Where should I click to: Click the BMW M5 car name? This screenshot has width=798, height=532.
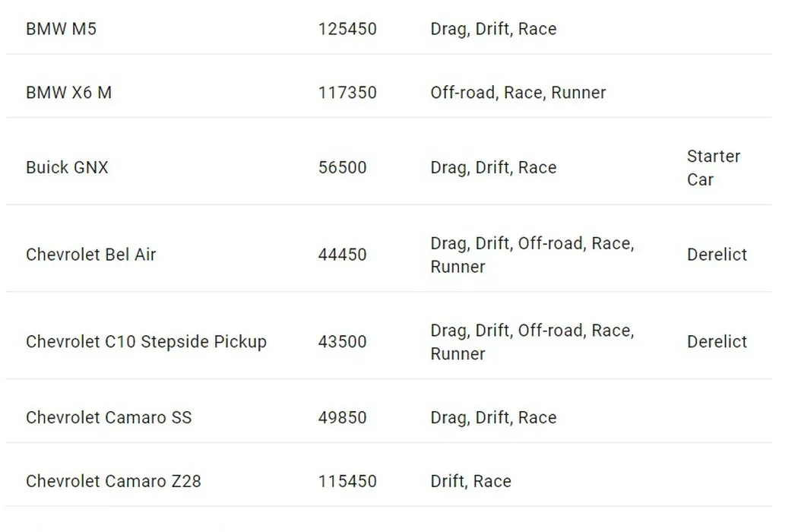pyautogui.click(x=61, y=29)
